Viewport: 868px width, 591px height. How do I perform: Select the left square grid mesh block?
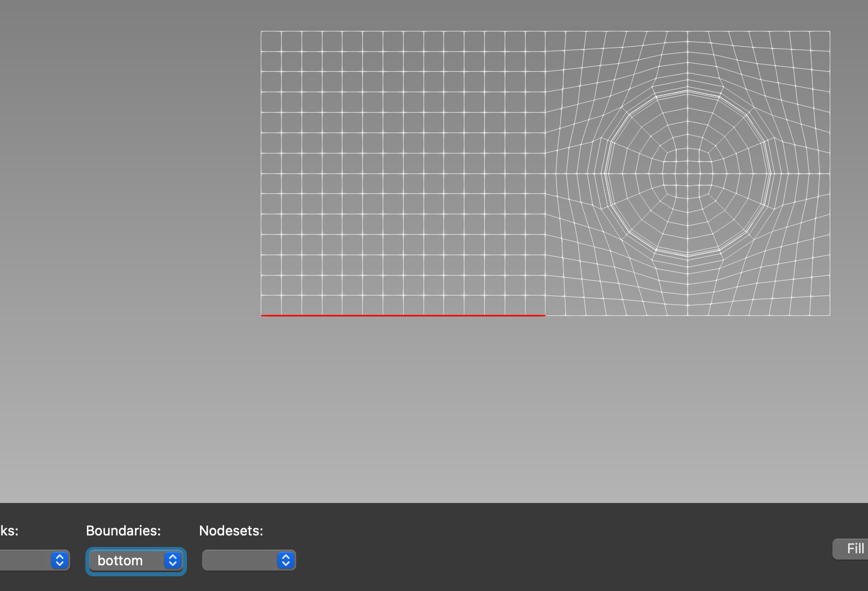(403, 173)
